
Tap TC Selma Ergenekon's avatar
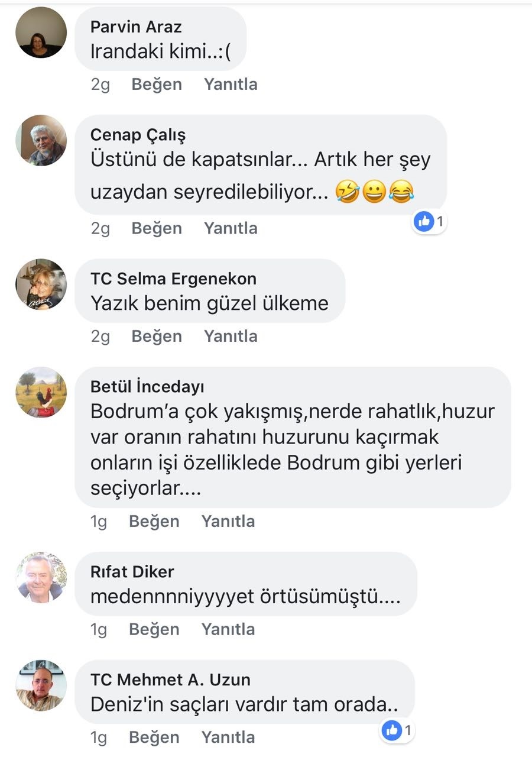pyautogui.click(x=41, y=284)
